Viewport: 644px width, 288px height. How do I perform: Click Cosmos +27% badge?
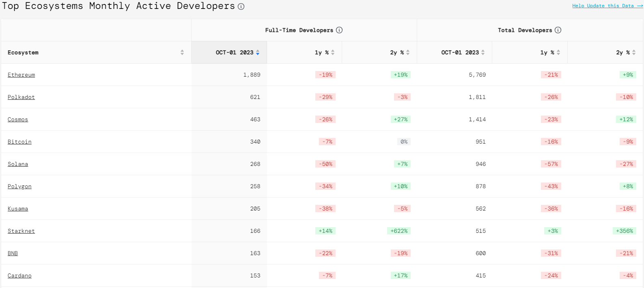(401, 119)
